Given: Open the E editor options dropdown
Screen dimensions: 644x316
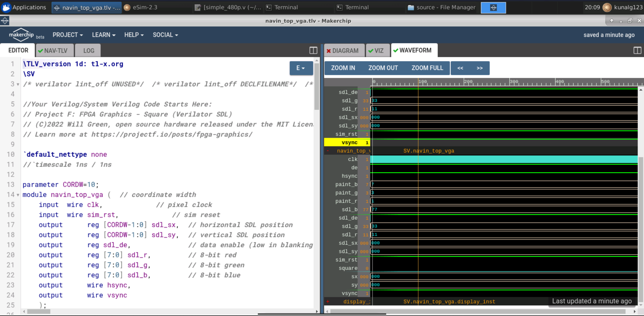Looking at the screenshot, I should coord(301,68).
